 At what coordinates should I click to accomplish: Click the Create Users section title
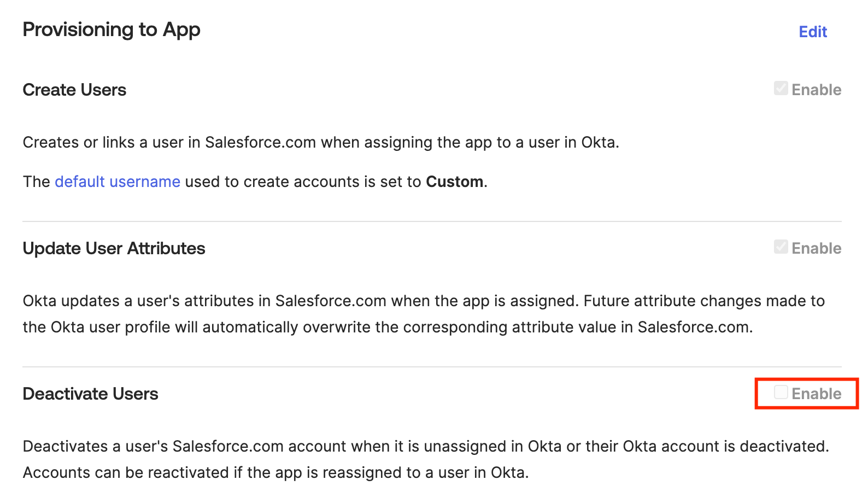pos(74,89)
